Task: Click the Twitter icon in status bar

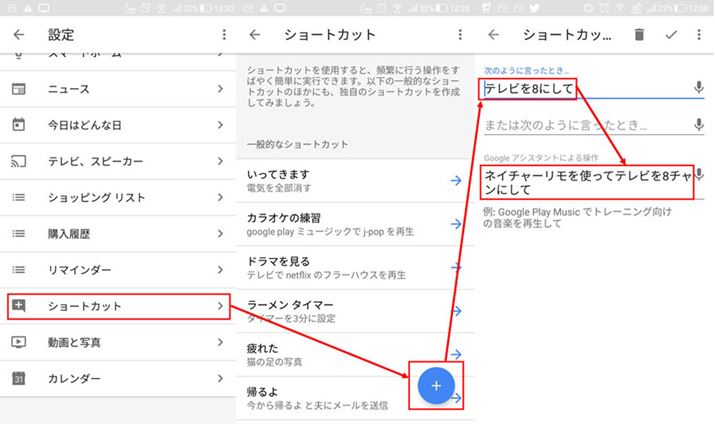Action: point(534,8)
